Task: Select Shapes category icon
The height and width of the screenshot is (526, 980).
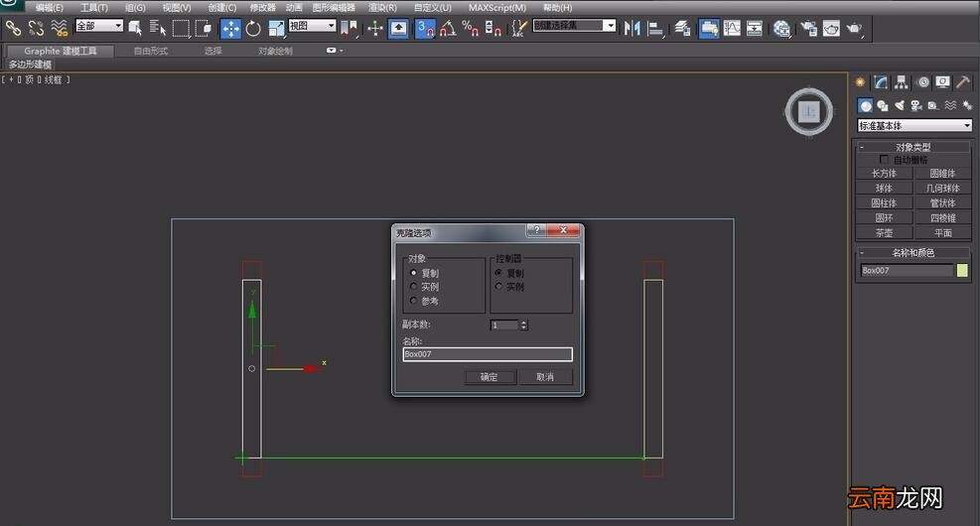Action: [x=883, y=105]
